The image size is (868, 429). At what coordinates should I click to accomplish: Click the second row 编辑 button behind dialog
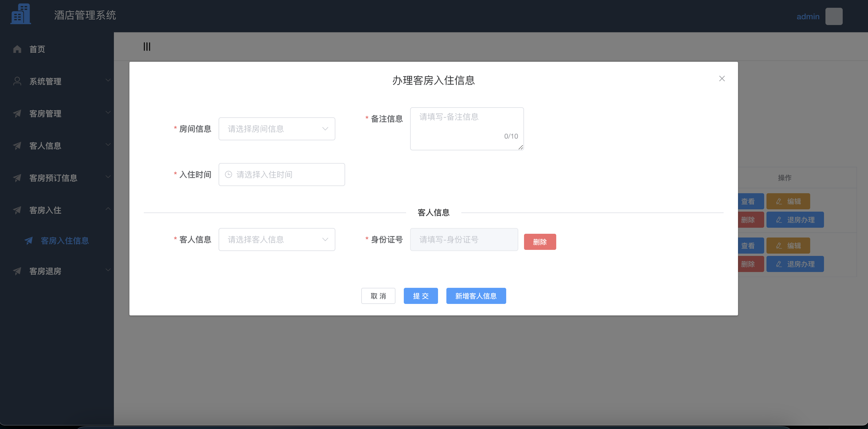click(788, 246)
